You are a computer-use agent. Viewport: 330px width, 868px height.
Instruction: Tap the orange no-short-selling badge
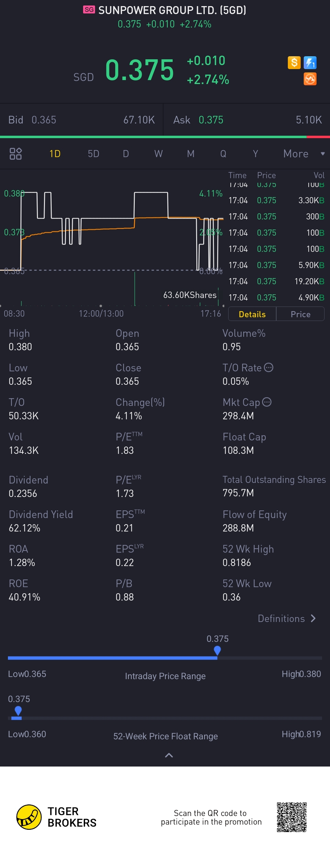(x=310, y=79)
